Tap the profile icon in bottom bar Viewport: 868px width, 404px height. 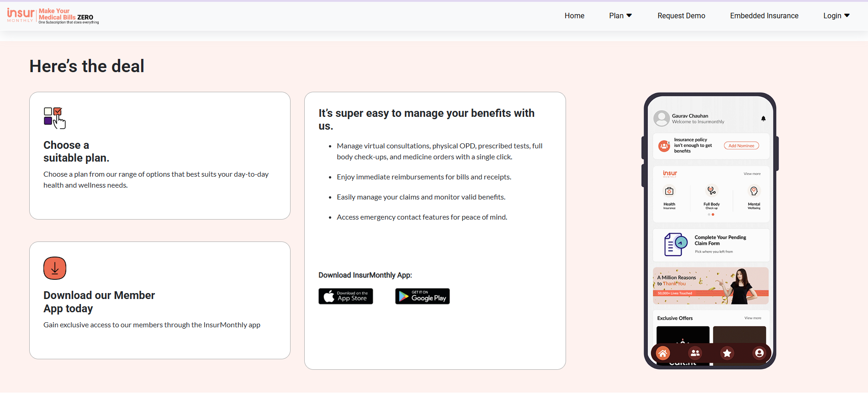759,353
